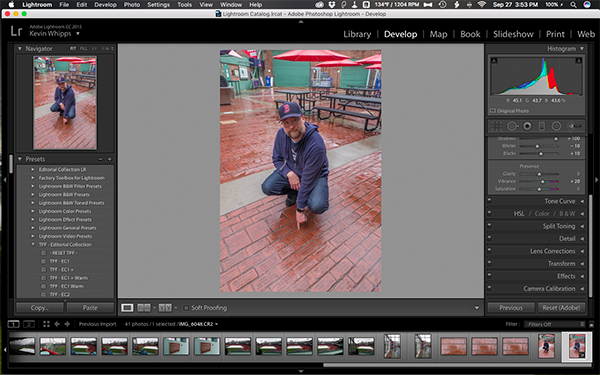Open the Develop menu in menu bar
The height and width of the screenshot is (375, 600).
point(105,5)
